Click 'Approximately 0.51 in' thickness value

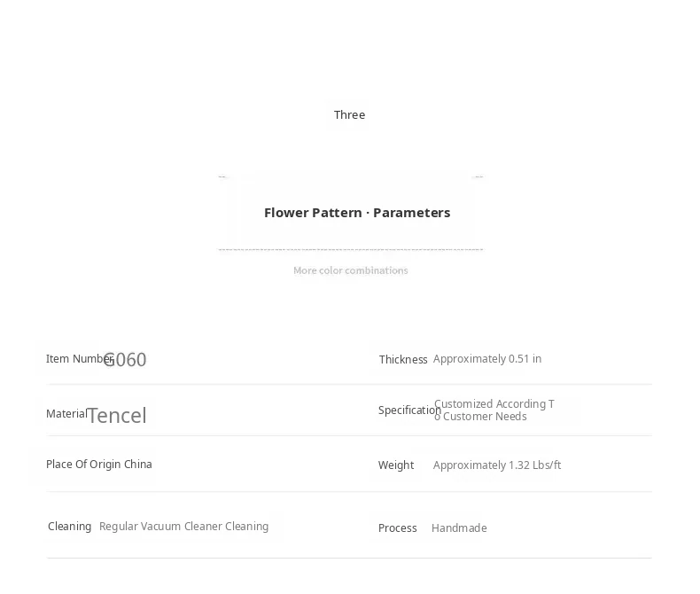[x=487, y=359]
